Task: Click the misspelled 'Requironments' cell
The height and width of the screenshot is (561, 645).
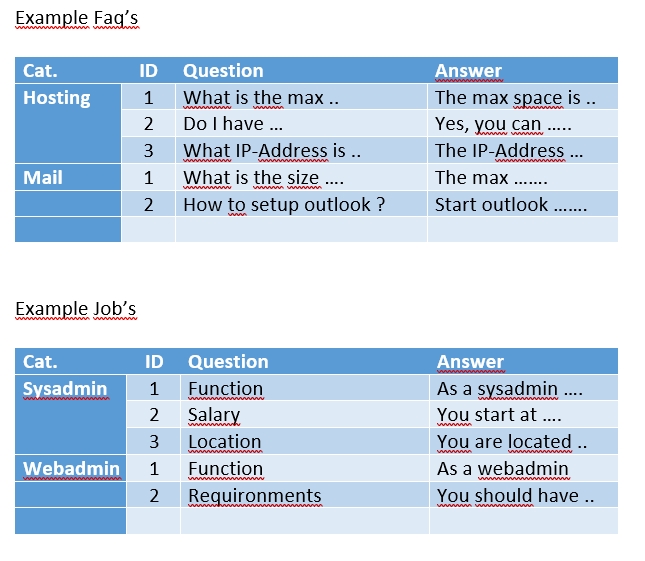Action: (x=255, y=496)
